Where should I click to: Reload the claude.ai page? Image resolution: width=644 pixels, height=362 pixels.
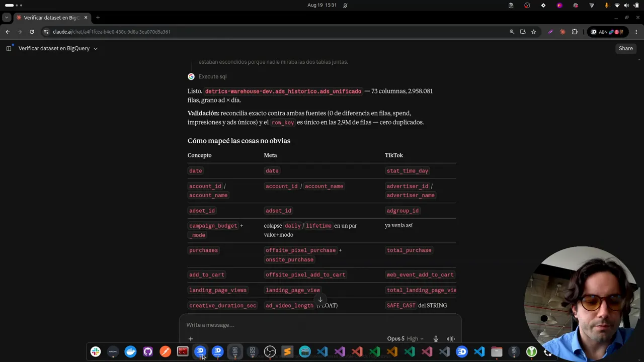pyautogui.click(x=32, y=32)
